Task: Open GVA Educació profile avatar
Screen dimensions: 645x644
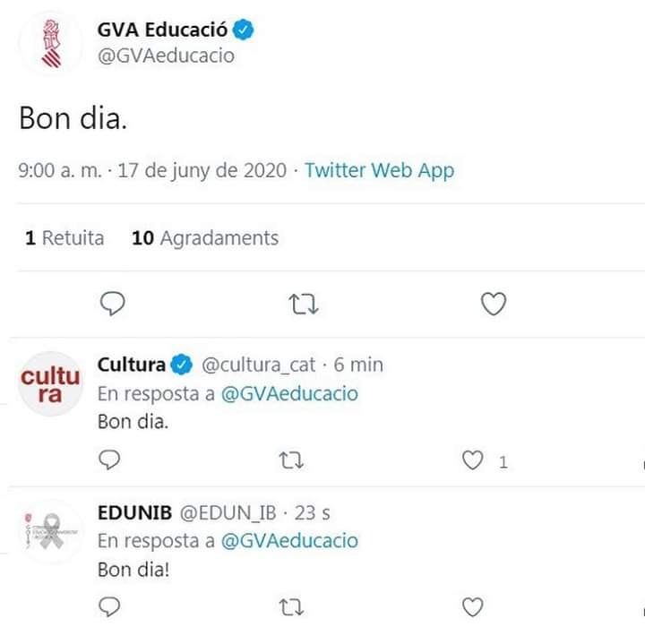Action: (51, 42)
